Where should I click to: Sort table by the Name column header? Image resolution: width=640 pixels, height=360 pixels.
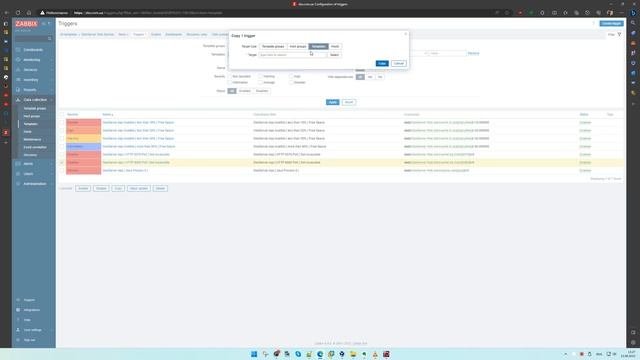pyautogui.click(x=108, y=115)
